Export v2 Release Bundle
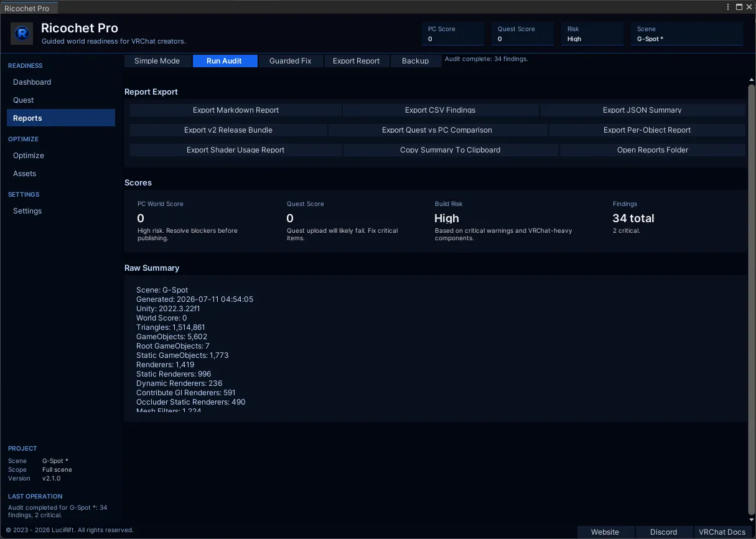The height and width of the screenshot is (539, 756). click(x=228, y=130)
